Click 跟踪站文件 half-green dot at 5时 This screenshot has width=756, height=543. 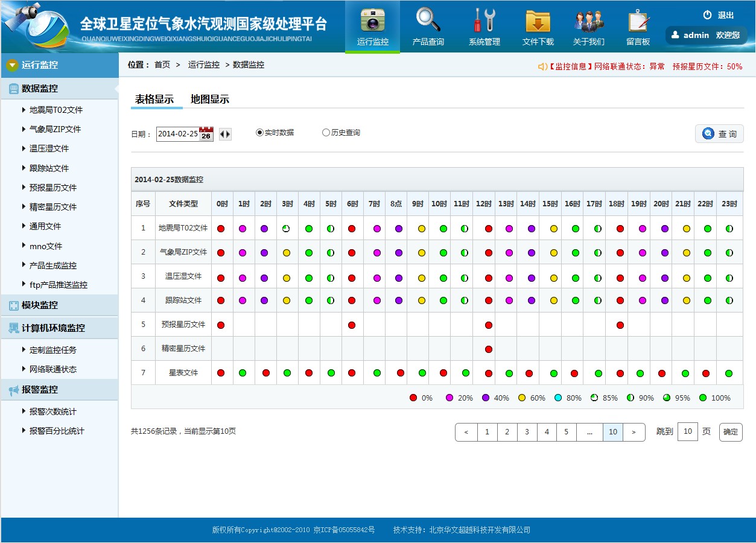tap(331, 300)
